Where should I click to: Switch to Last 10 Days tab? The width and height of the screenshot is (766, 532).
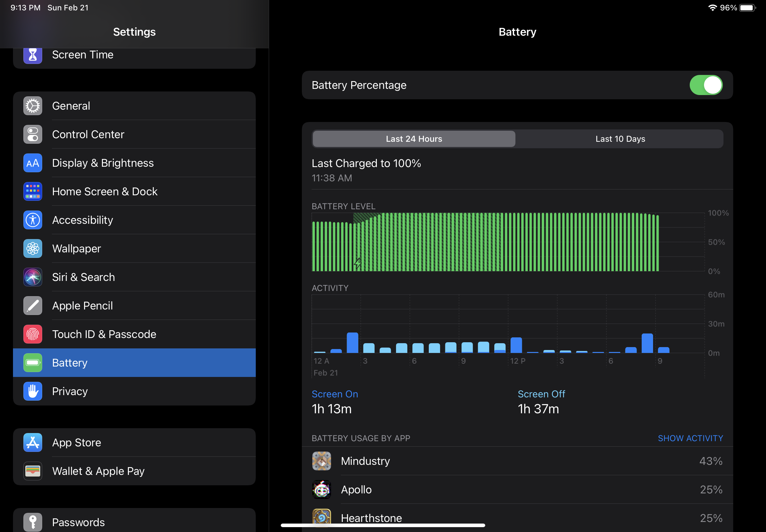click(x=620, y=139)
